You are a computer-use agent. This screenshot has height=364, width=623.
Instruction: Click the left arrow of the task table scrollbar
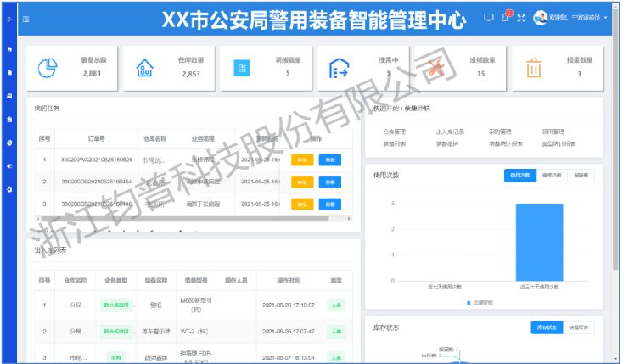point(38,219)
